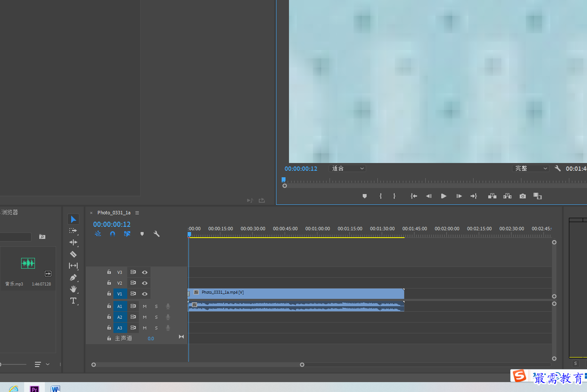Toggle Linked Selection in timeline

tap(127, 234)
